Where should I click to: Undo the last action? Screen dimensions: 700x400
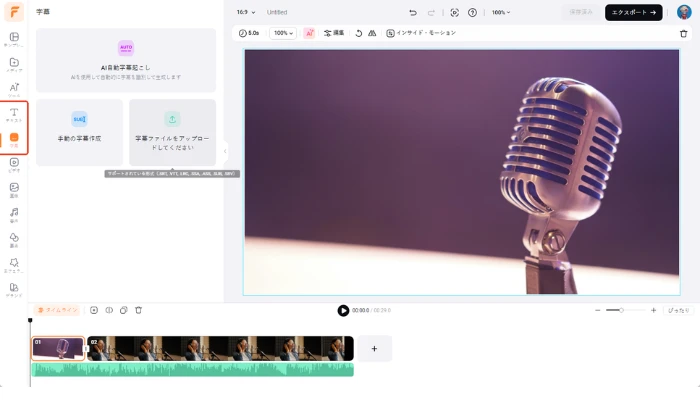413,12
